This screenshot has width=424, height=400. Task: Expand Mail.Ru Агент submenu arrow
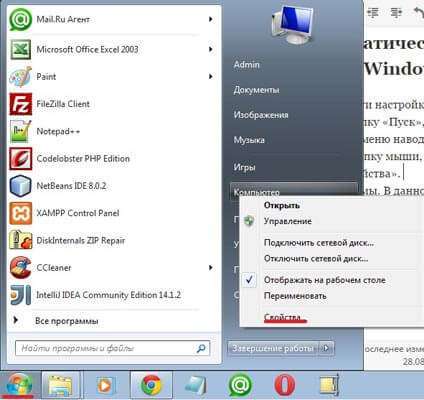tap(210, 19)
